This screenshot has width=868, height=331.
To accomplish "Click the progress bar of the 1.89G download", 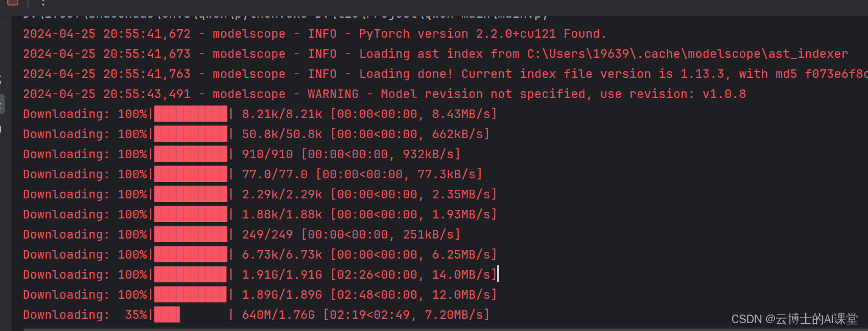I will (191, 294).
